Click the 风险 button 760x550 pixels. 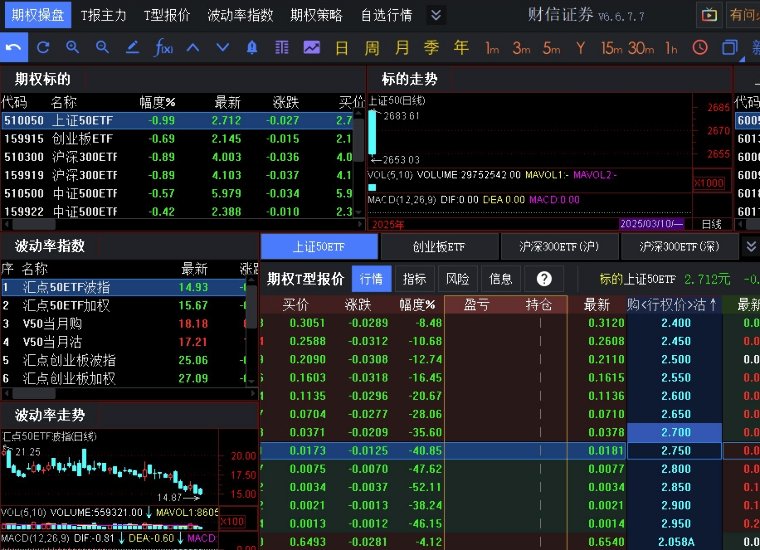click(458, 279)
